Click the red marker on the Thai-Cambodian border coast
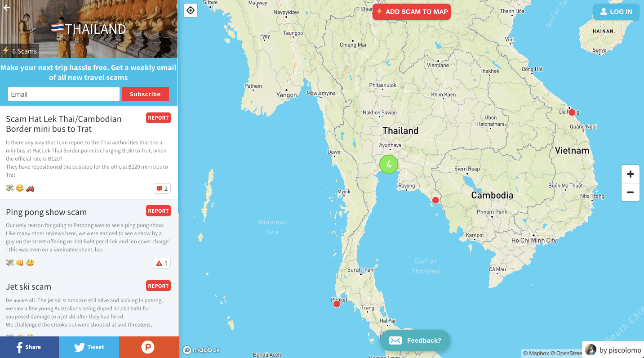644x358 pixels. click(435, 200)
